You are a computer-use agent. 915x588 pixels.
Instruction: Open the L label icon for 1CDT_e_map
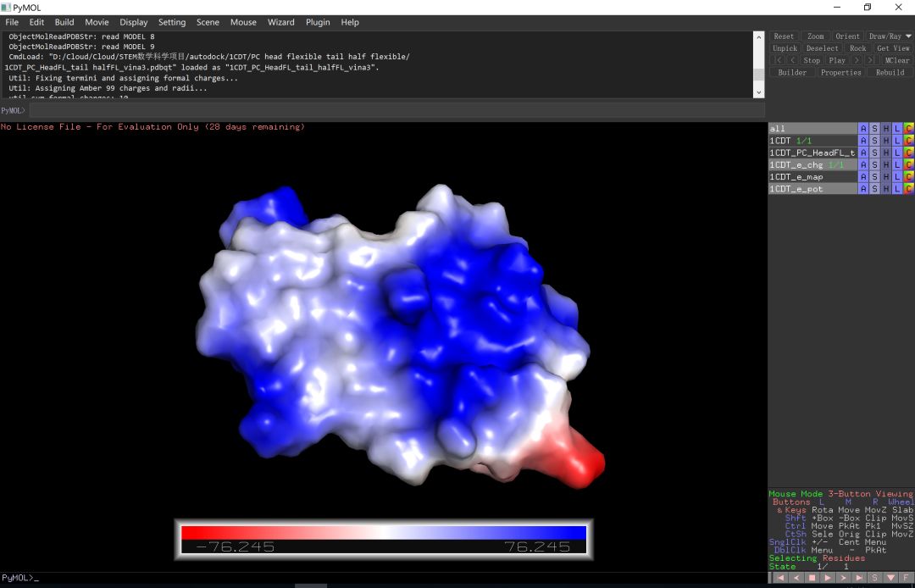tap(897, 177)
